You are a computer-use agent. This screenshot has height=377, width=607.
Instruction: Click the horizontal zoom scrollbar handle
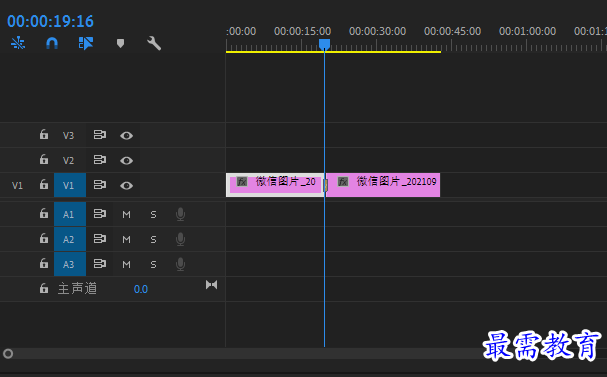pyautogui.click(x=8, y=354)
